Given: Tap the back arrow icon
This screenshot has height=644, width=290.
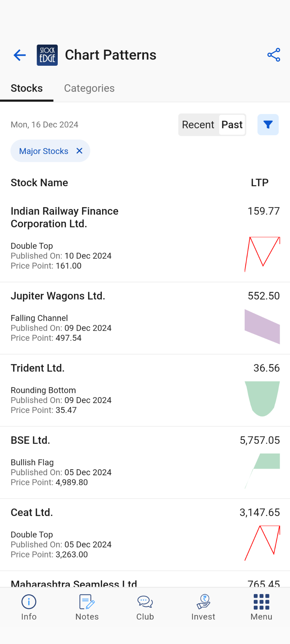Looking at the screenshot, I should [x=20, y=55].
